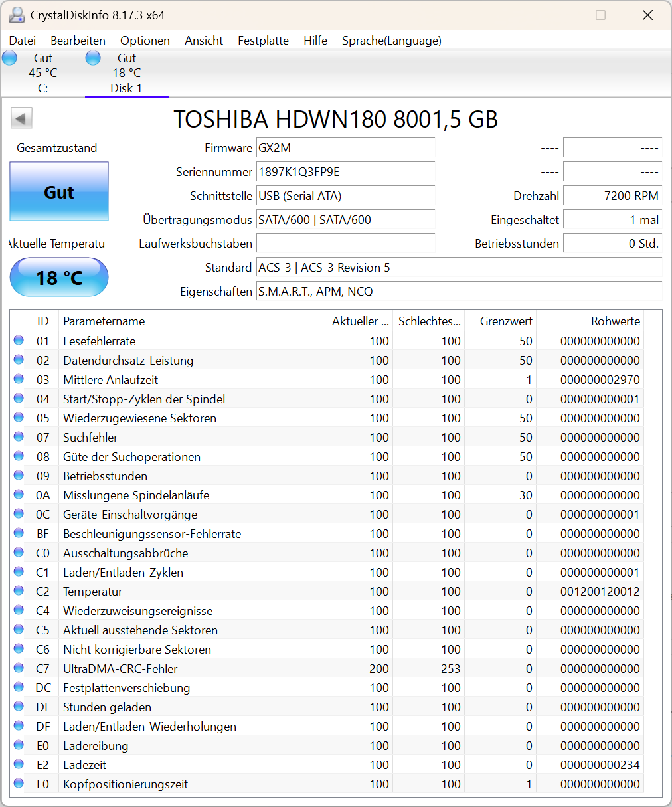Click the 18 °C temperature indicator
The height and width of the screenshot is (807, 672).
(58, 277)
